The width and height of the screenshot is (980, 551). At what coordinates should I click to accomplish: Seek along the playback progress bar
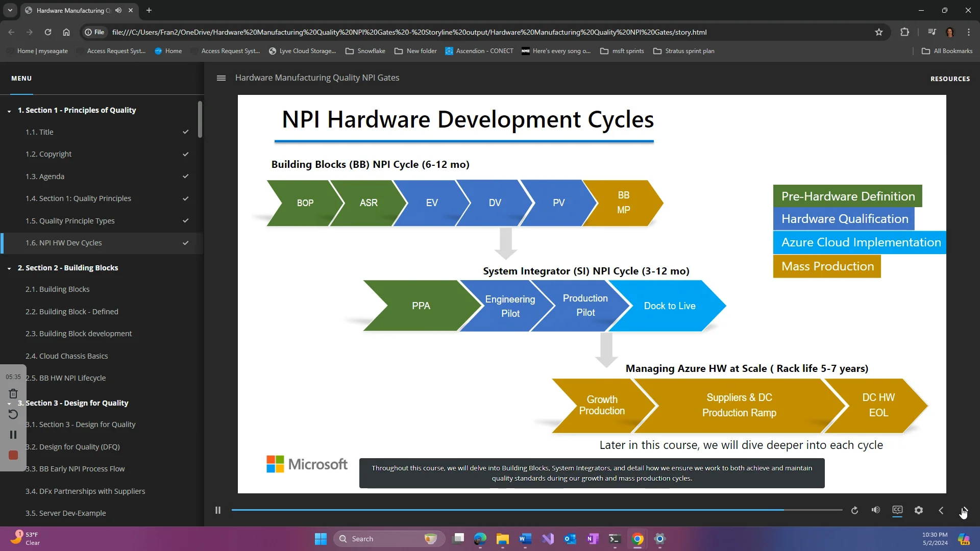[x=536, y=510]
